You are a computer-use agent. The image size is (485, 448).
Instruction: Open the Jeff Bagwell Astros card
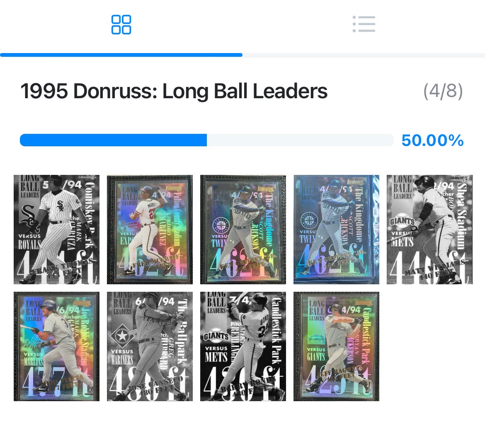tap(336, 346)
